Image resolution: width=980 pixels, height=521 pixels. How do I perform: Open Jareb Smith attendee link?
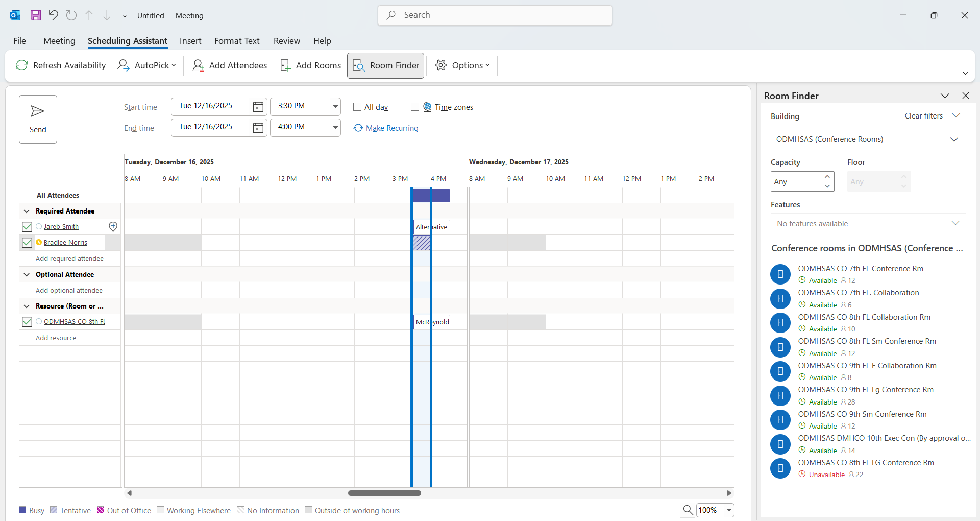click(x=61, y=227)
